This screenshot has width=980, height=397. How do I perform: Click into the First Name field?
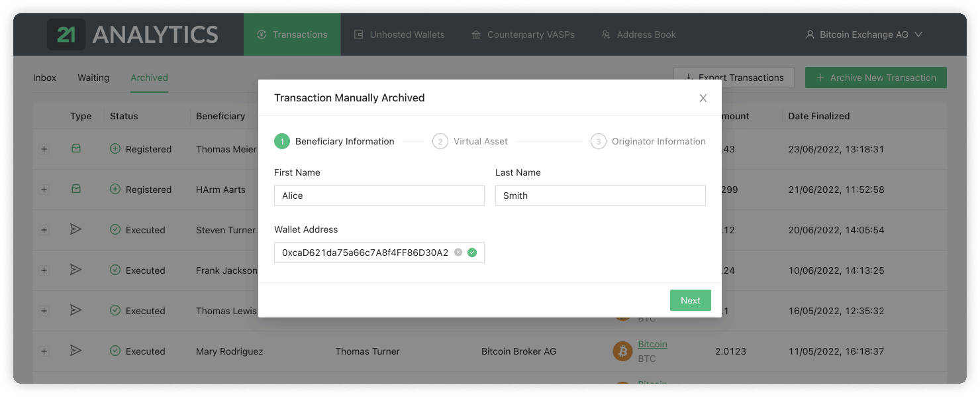coord(379,196)
